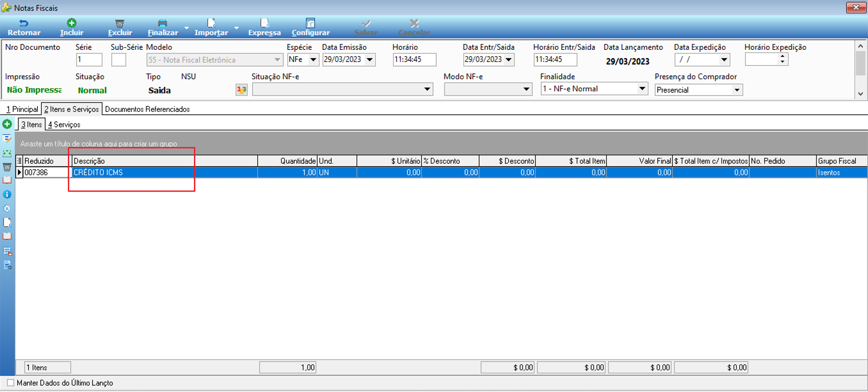Open the Data Entr/Saida date picker arrow
Image resolution: width=868 pixels, height=392 pixels.
click(509, 59)
